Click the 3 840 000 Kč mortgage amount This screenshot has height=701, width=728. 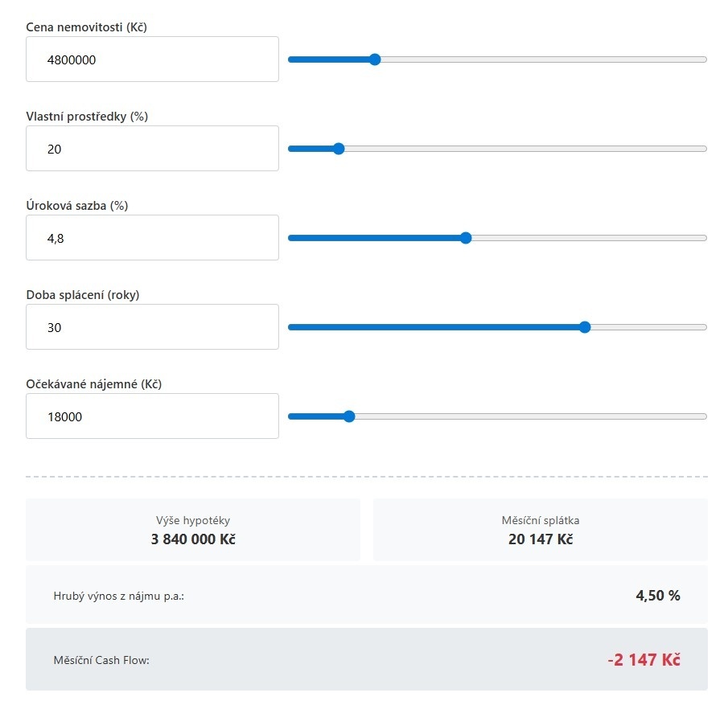pos(193,539)
